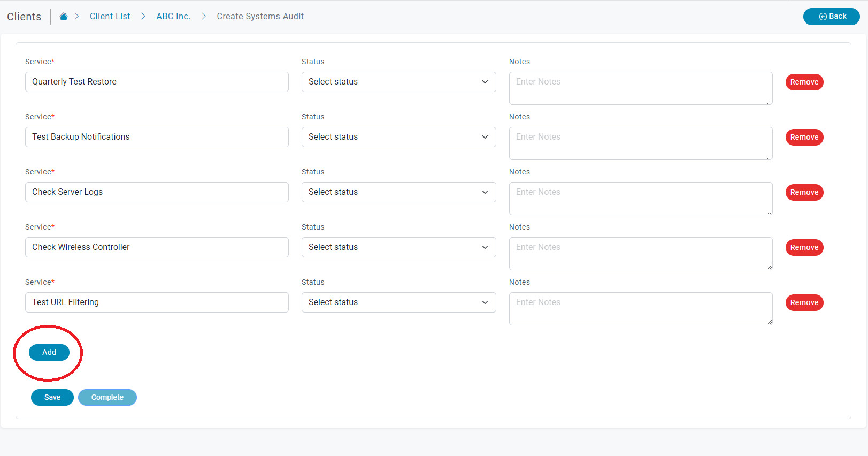Image resolution: width=868 pixels, height=456 pixels.
Task: Remove the Quarterly Test Restore row
Action: coord(804,82)
